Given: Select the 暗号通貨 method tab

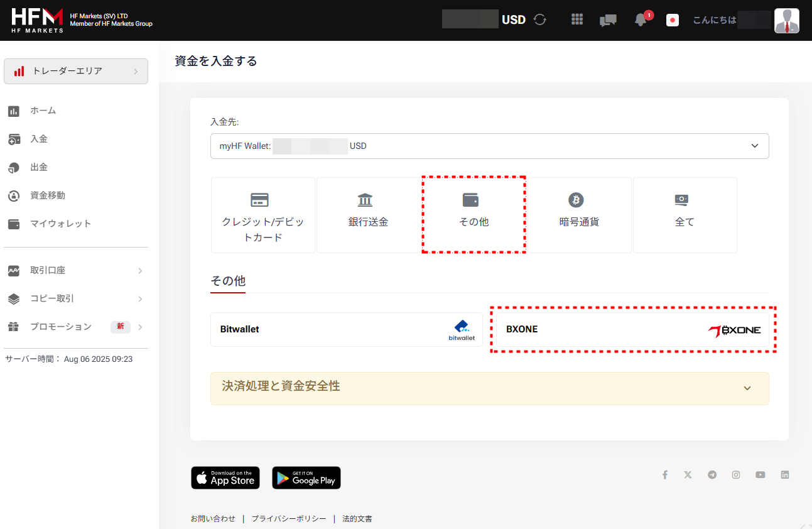Looking at the screenshot, I should pos(580,215).
